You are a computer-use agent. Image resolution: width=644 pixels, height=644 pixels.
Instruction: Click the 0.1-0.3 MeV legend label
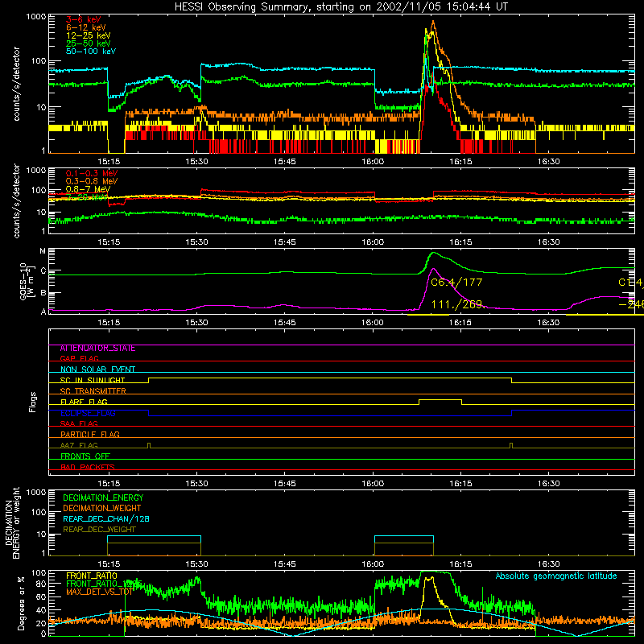click(92, 173)
